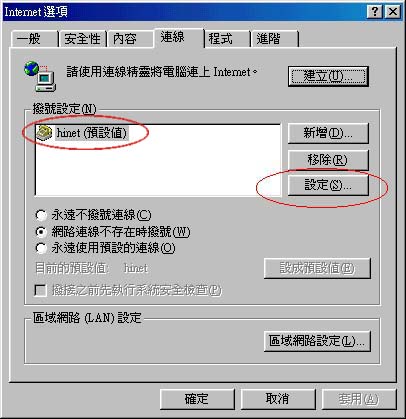Select 永遠使用預設的連線 radio option
This screenshot has width=406, height=419.
click(41, 248)
